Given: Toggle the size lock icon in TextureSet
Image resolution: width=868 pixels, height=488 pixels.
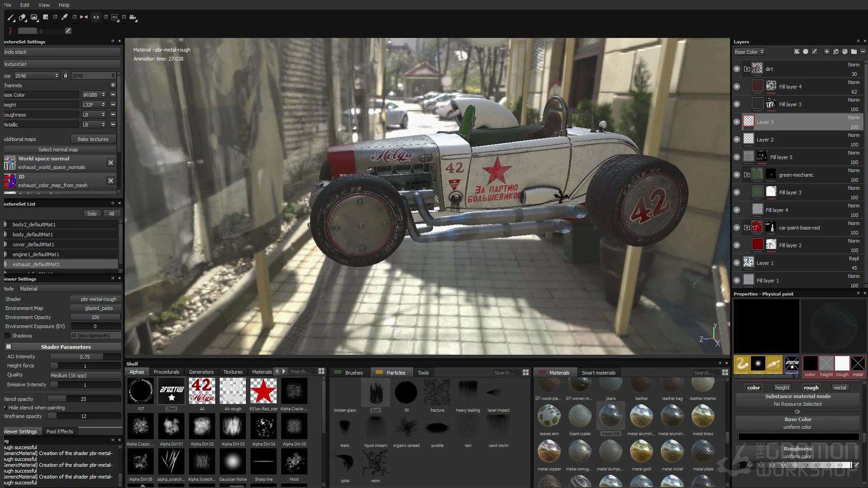Looking at the screenshot, I should pyautogui.click(x=66, y=75).
